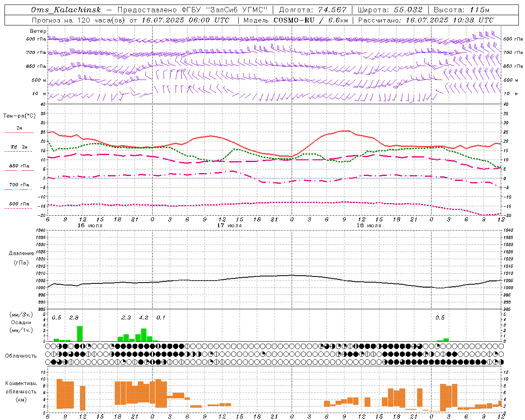
Task: Click the 500 гПа temperature legend entry
Action: 19,205
